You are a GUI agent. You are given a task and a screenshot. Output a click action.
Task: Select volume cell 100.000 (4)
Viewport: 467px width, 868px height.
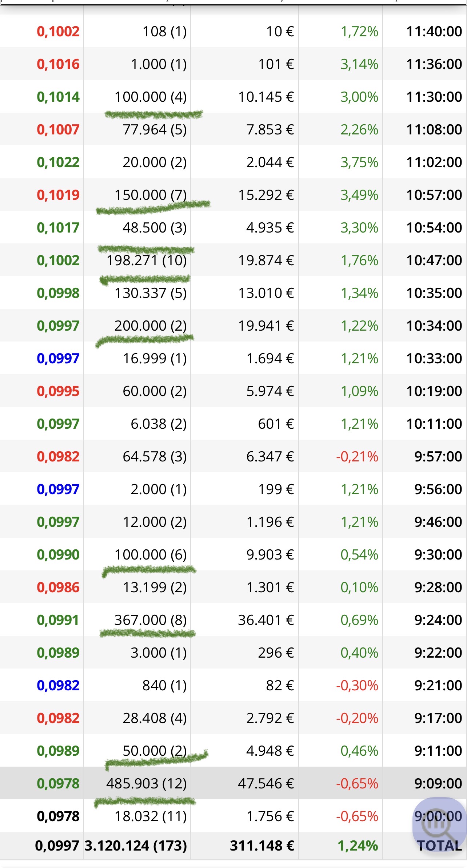(x=151, y=97)
